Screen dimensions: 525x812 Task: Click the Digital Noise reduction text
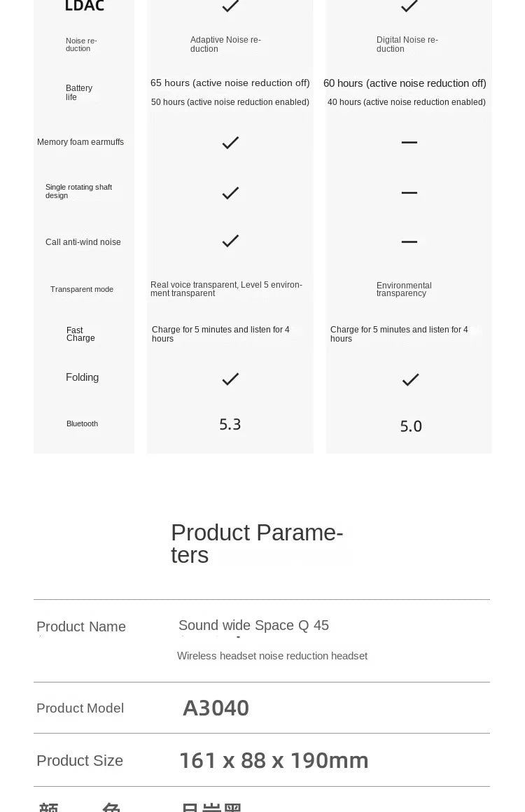coord(407,45)
